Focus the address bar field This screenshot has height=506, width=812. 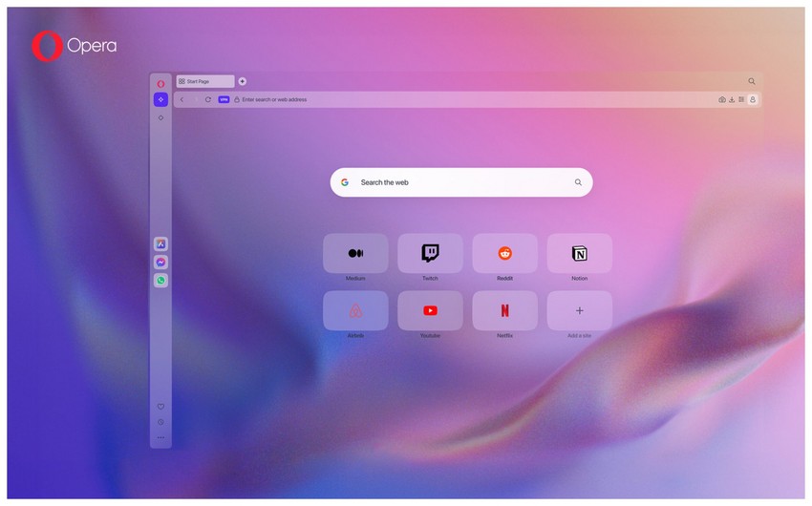pyautogui.click(x=466, y=99)
